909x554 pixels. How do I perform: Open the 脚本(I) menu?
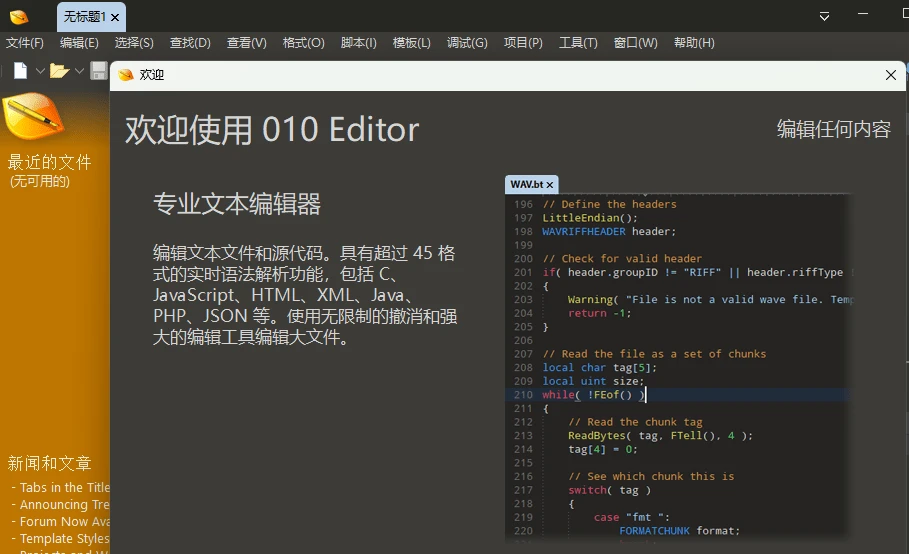(359, 43)
